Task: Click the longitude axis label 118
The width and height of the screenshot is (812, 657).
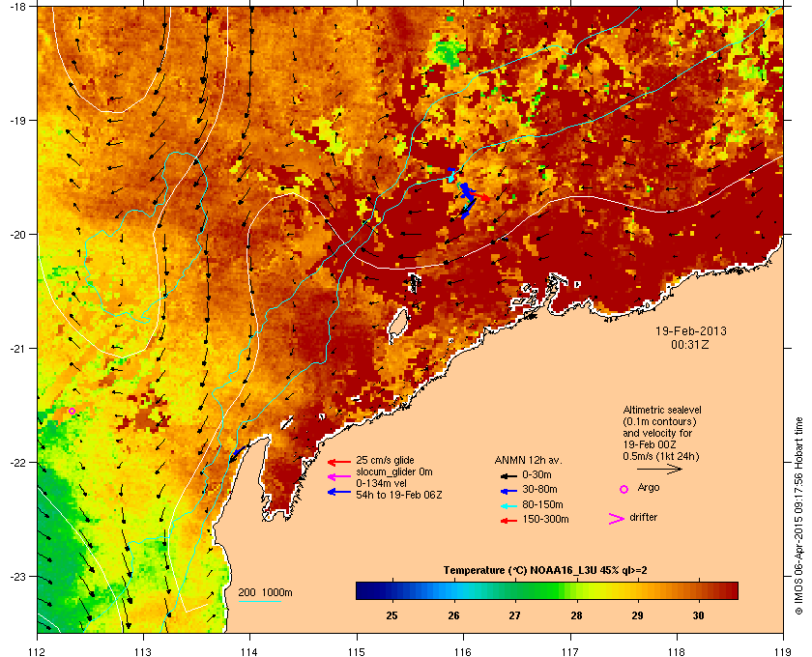Action: pos(677,652)
